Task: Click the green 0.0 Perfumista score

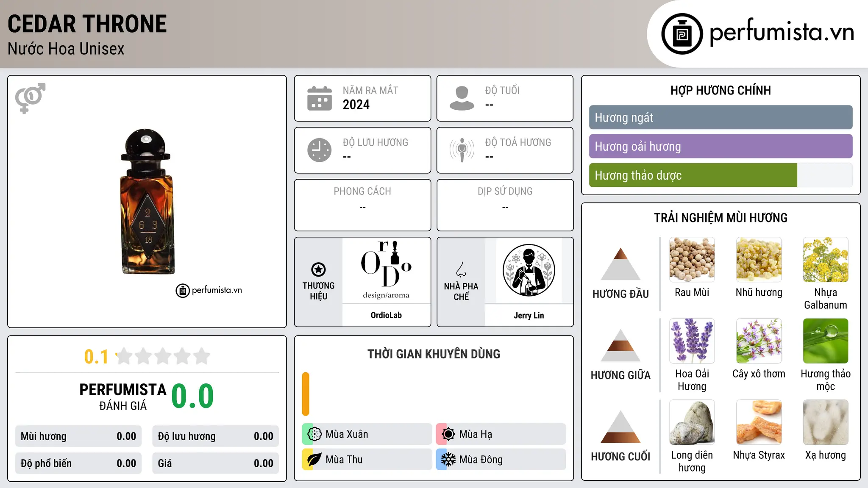Action: 192,396
